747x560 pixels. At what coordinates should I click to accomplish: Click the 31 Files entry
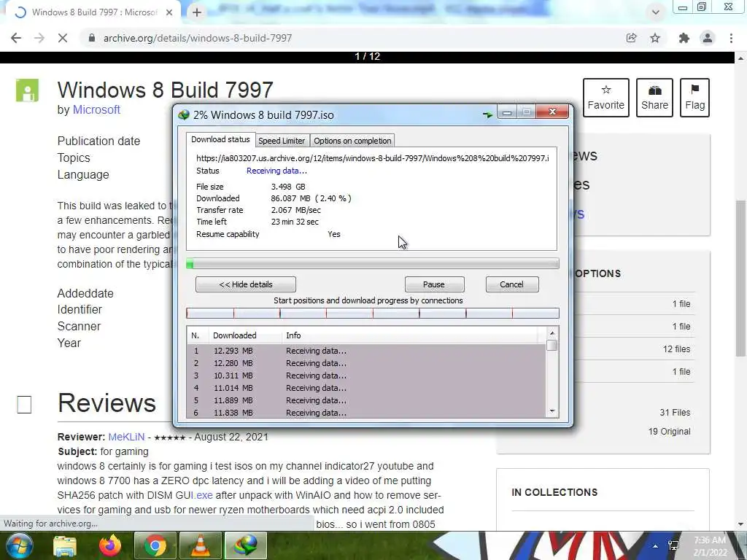(x=675, y=413)
